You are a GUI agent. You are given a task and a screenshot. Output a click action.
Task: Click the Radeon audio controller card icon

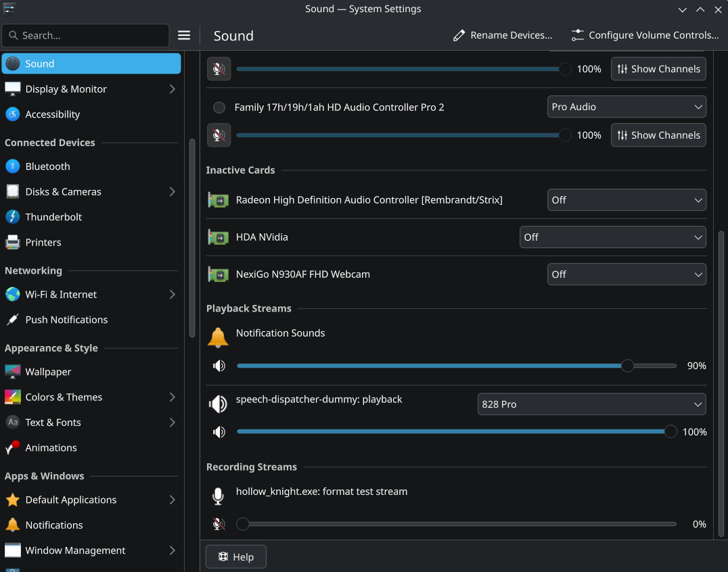218,200
